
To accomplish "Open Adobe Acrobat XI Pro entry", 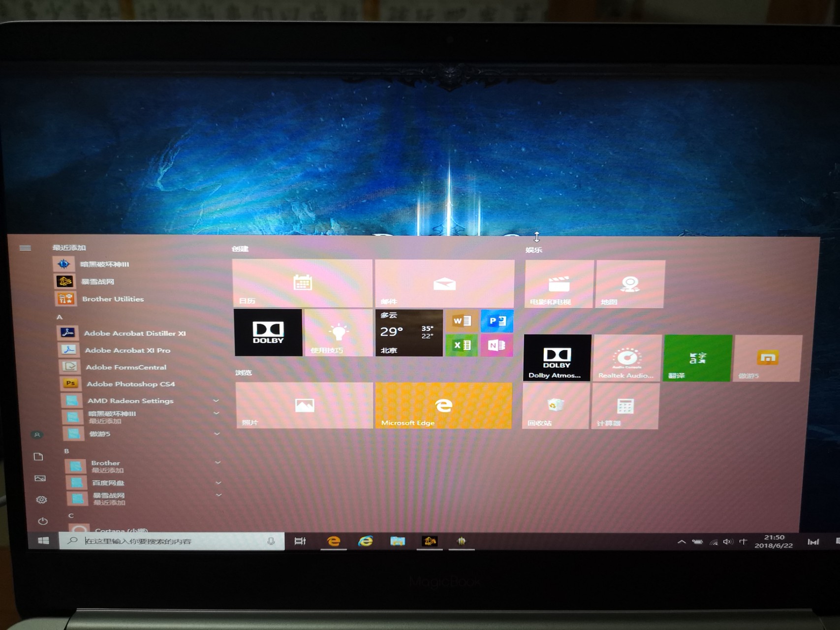I will [x=127, y=350].
